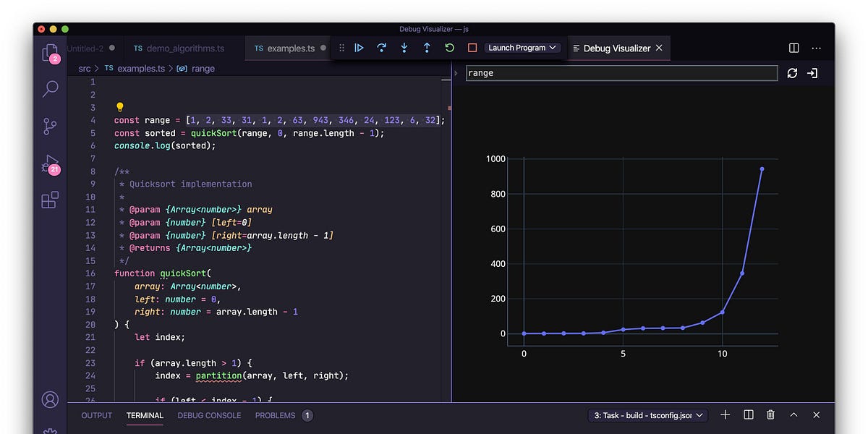Click 'let index;' on line 21
The height and width of the screenshot is (434, 868).
pos(160,337)
